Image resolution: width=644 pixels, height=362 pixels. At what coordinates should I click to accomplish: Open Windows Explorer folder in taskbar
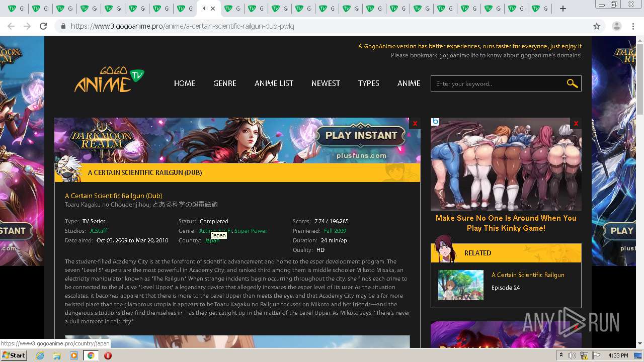tap(57, 355)
